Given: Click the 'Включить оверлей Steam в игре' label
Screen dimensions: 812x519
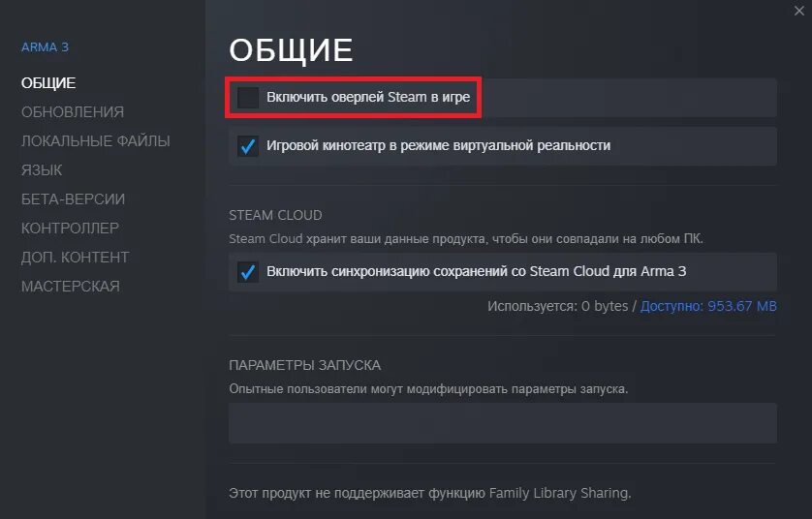Looking at the screenshot, I should tap(368, 97).
